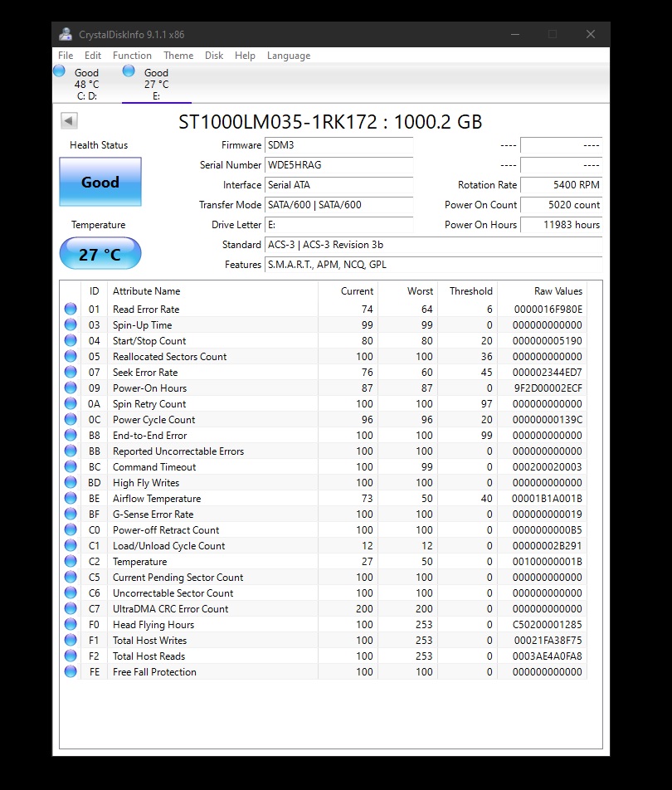672x790 pixels.
Task: Click the Rotation Rate value 5400 RPM
Action: [561, 185]
